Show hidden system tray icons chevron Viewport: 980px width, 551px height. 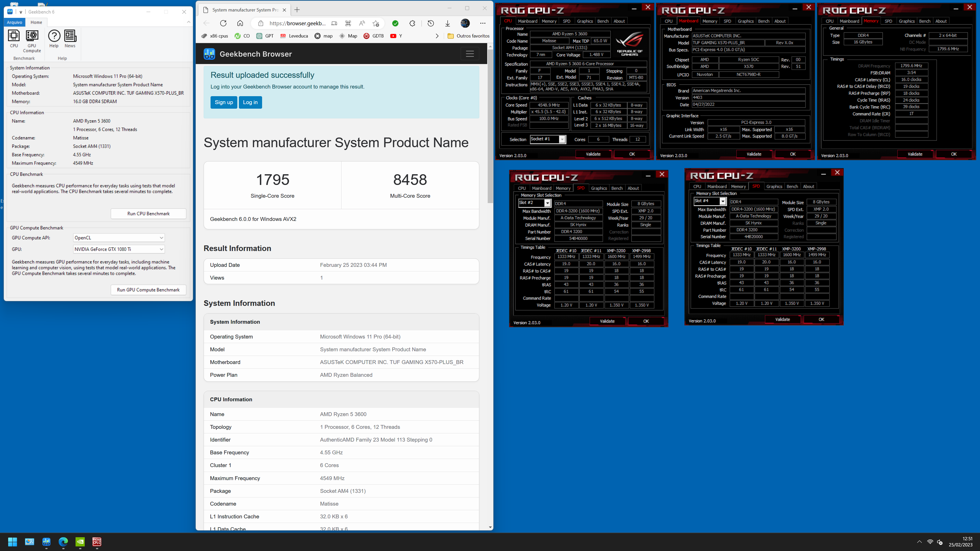point(919,542)
